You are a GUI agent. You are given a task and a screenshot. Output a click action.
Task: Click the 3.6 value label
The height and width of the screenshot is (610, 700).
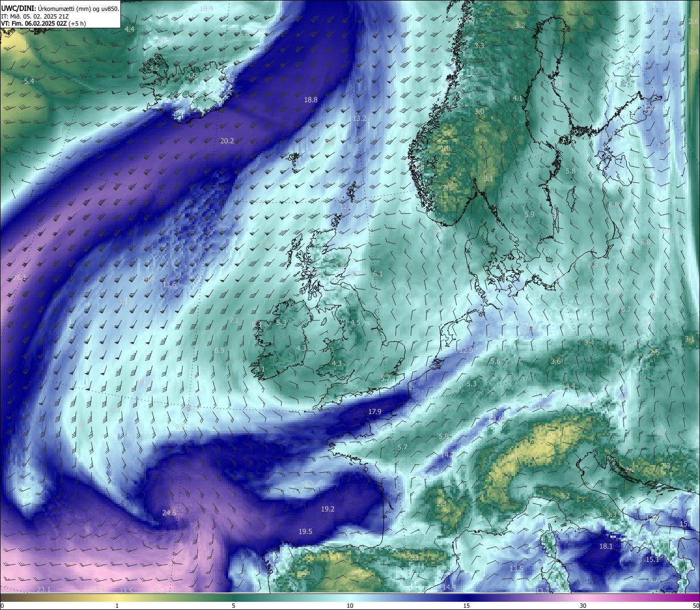(x=556, y=361)
